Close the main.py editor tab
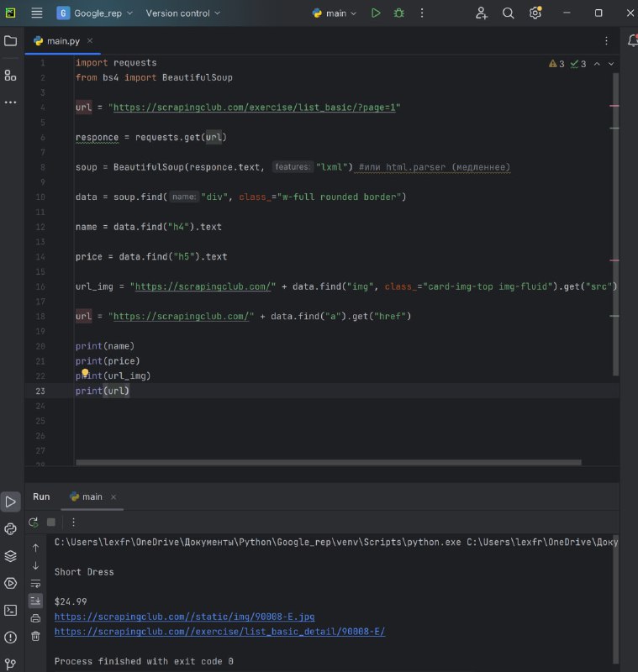Viewport: 638px width, 672px height. click(90, 40)
